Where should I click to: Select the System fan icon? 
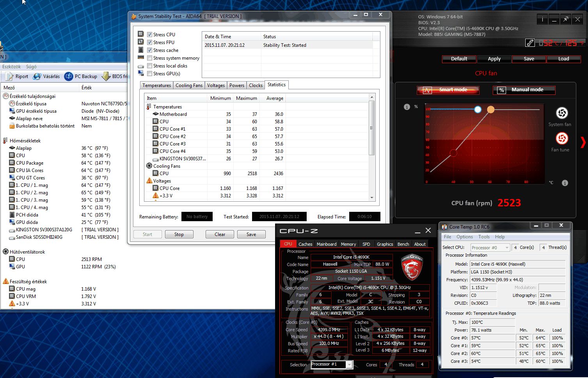562,113
